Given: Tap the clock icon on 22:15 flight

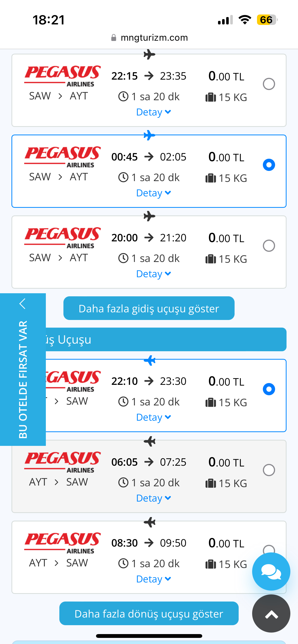Looking at the screenshot, I should (x=123, y=96).
